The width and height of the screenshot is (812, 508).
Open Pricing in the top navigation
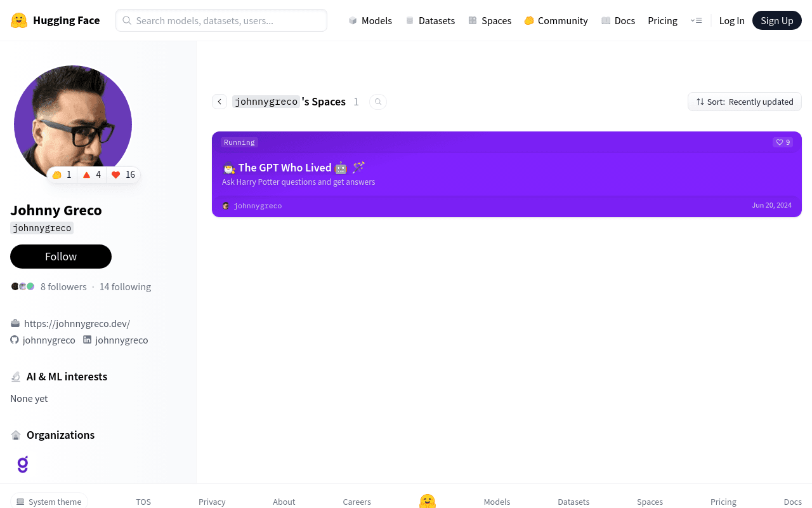pos(662,20)
